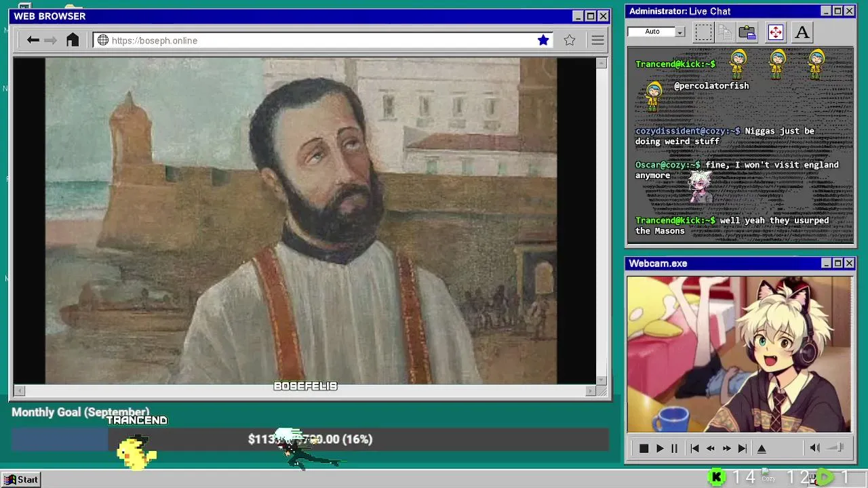Click the webcam avatar video feed

click(x=739, y=354)
